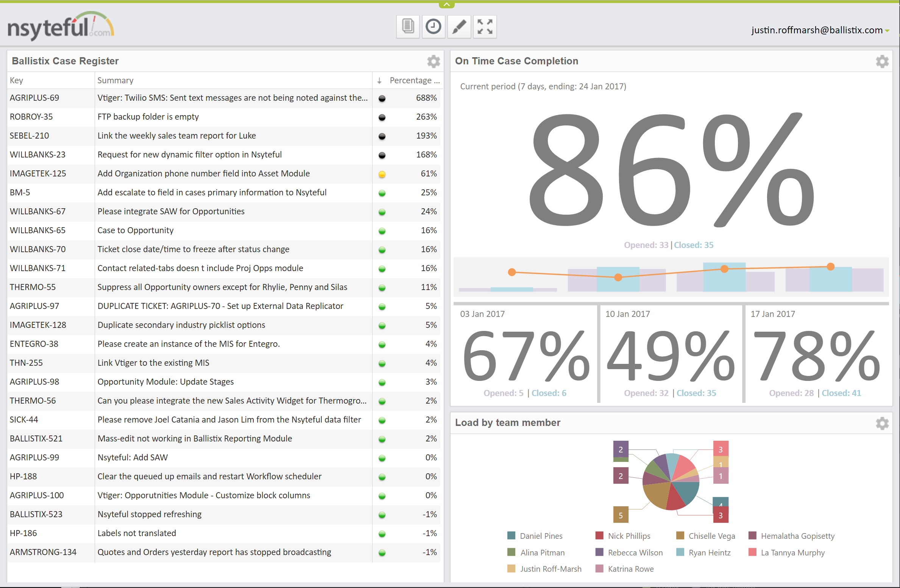Image resolution: width=900 pixels, height=588 pixels.
Task: Toggle Ryan Heintz legend entry
Action: click(703, 552)
